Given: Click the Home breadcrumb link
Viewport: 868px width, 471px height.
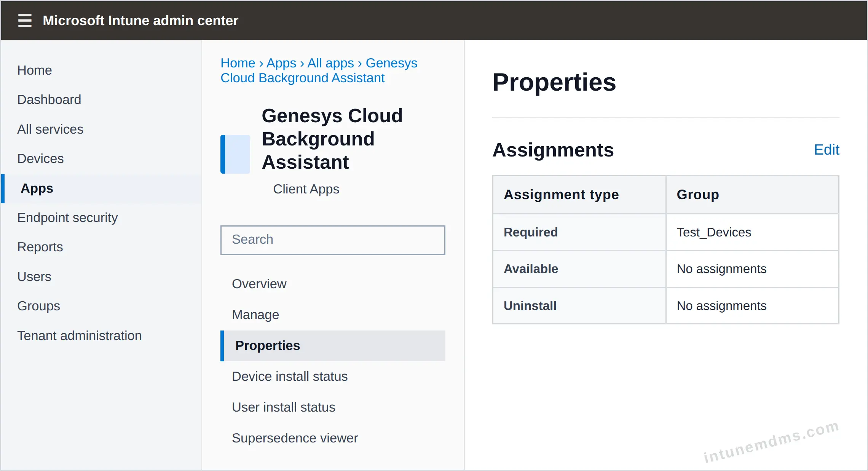Looking at the screenshot, I should [238, 63].
